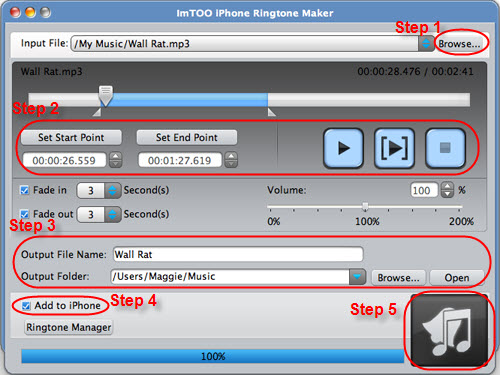Click the Open output folder button
Screen dimensions: 500x375
tap(457, 278)
